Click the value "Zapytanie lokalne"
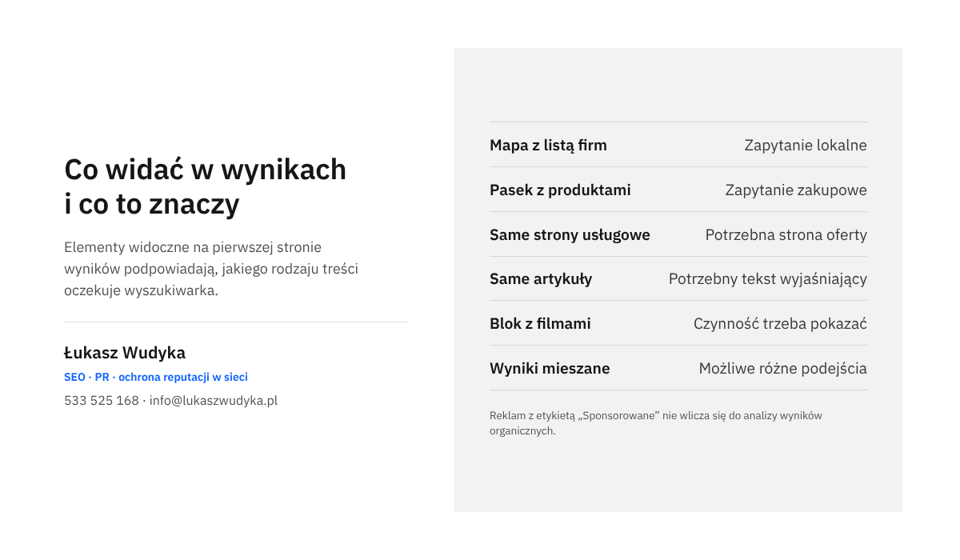This screenshot has height=560, width=960. [x=806, y=146]
